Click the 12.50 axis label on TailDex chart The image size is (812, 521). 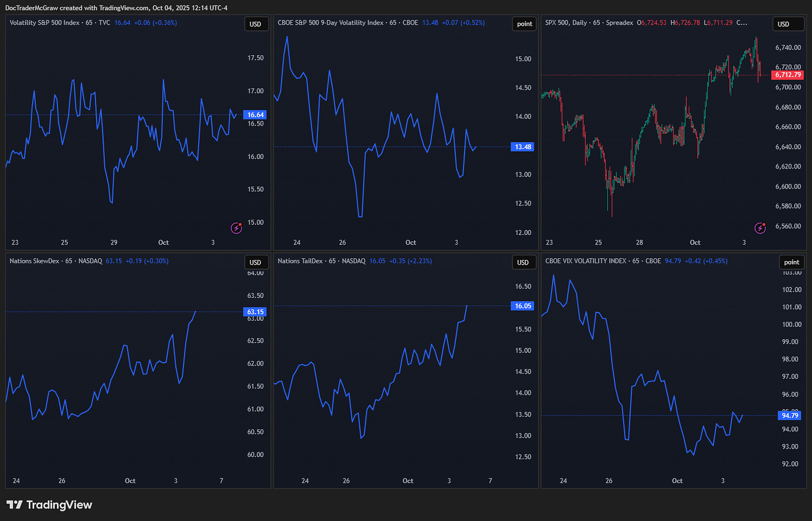point(523,457)
